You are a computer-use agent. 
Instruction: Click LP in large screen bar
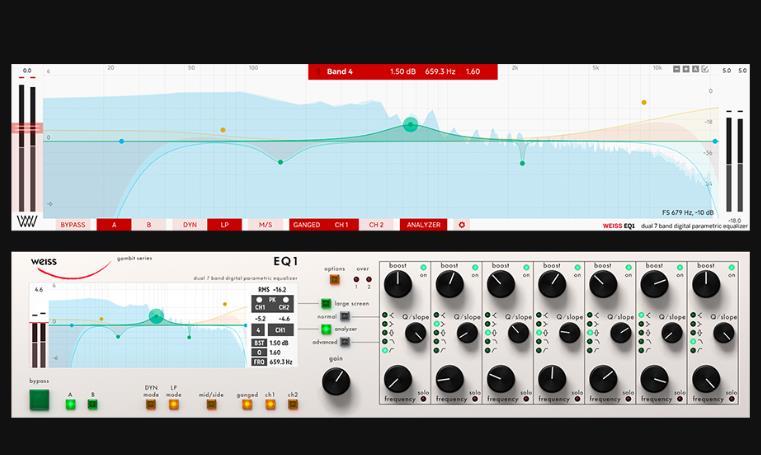[225, 225]
